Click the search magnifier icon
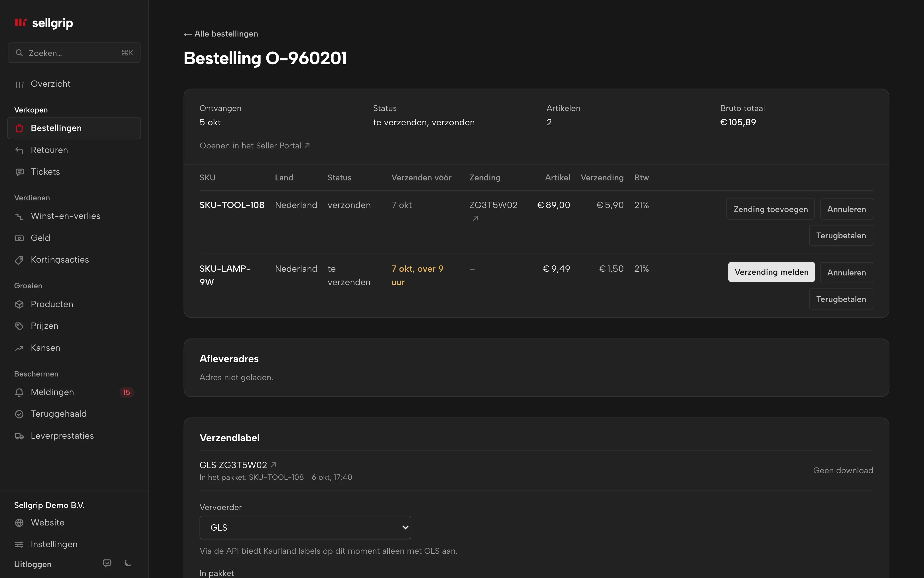 [x=19, y=53]
